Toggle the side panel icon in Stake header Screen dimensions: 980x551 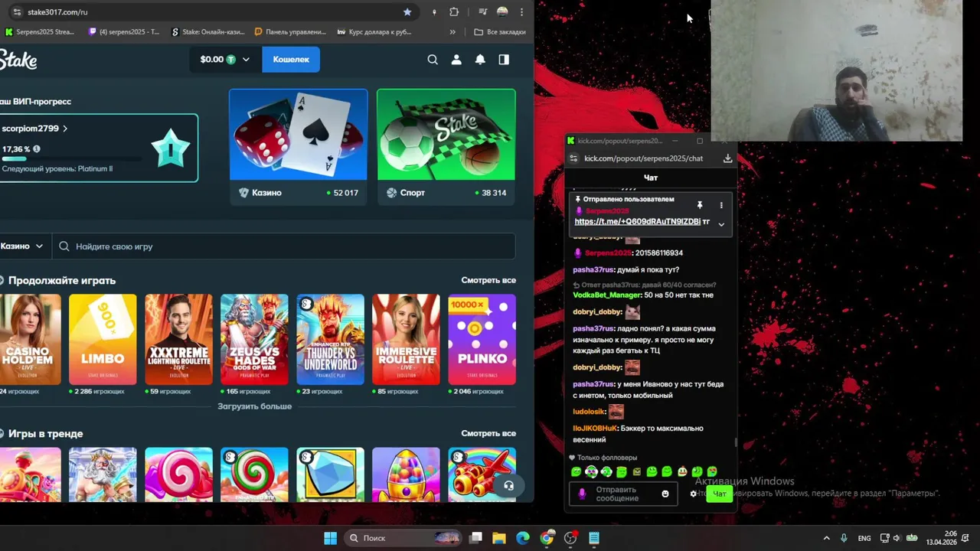click(504, 60)
